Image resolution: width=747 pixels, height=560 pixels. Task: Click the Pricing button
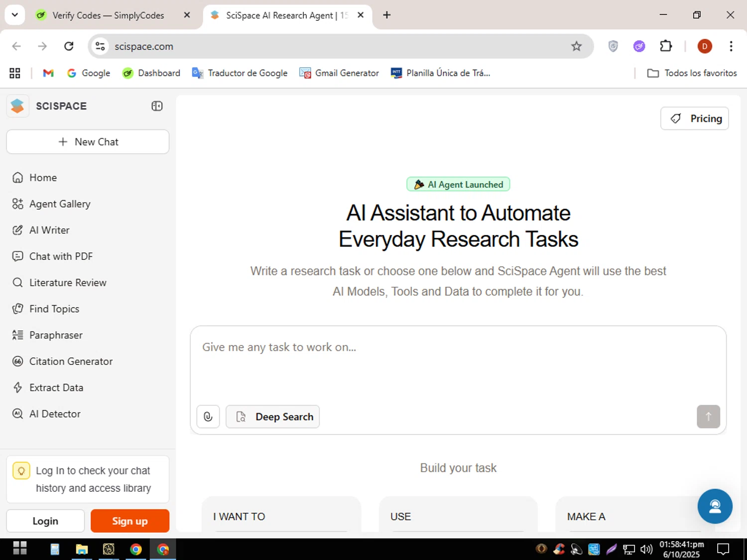[x=695, y=118]
